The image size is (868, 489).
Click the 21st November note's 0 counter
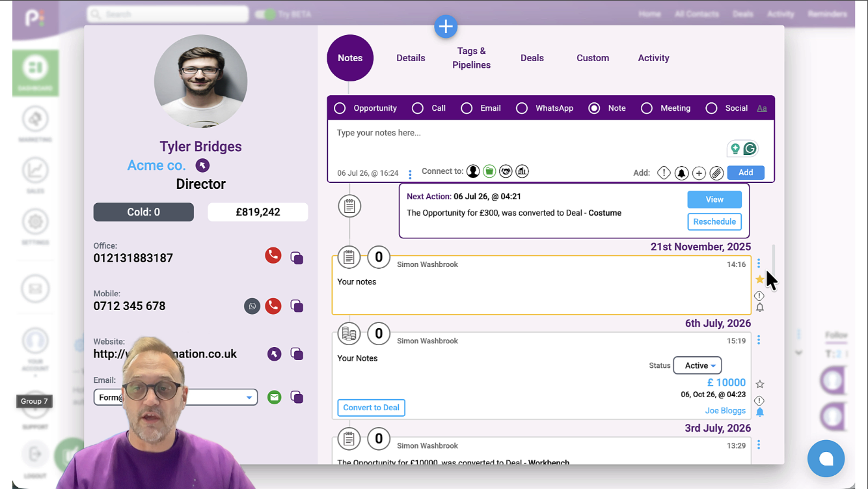(379, 257)
